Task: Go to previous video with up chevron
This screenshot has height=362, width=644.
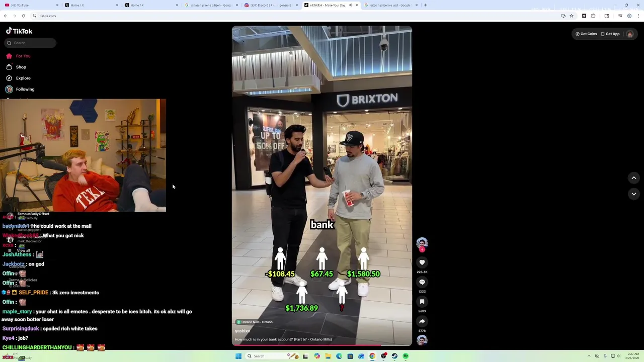Action: coord(634,178)
